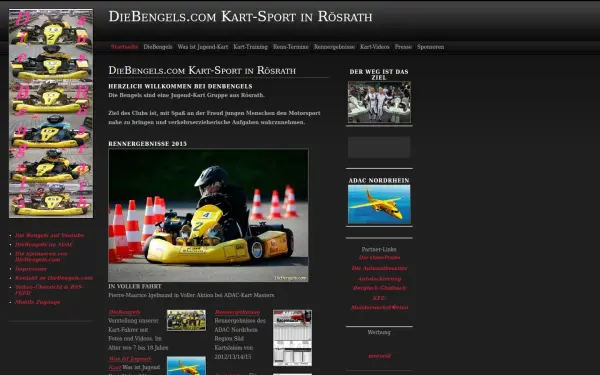Open Seiten-Übersicht & RSS-FEED link
600x375 pixels.
[x=49, y=290]
